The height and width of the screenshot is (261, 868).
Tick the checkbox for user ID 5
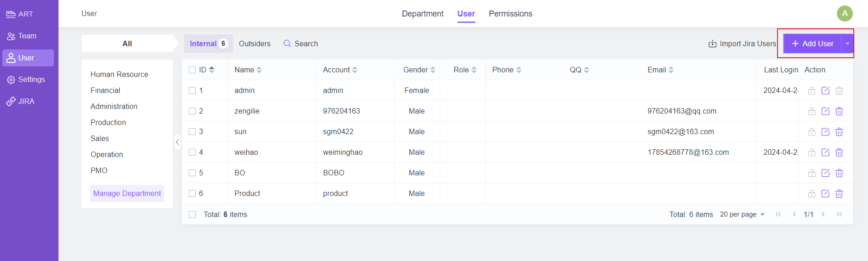[192, 173]
